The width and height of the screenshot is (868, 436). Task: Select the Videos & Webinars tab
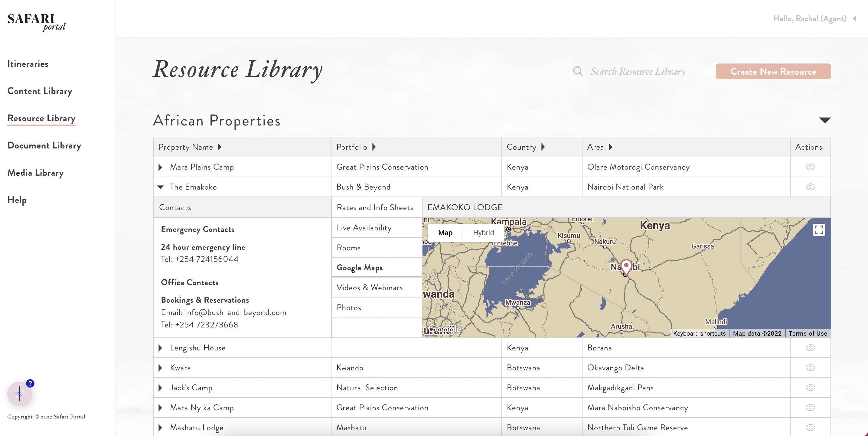point(377,288)
